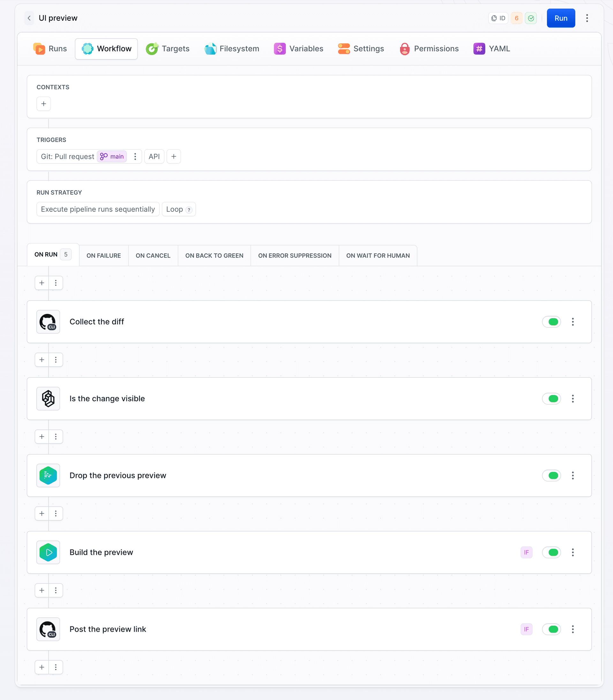The width and height of the screenshot is (613, 700).
Task: Go to the Variables tab
Action: 298,48
